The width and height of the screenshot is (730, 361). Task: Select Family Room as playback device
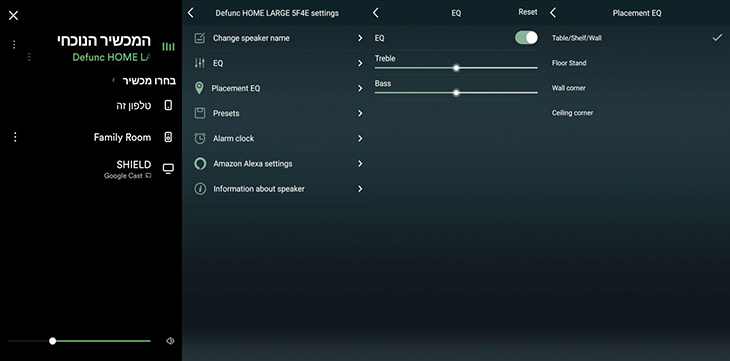tap(122, 137)
